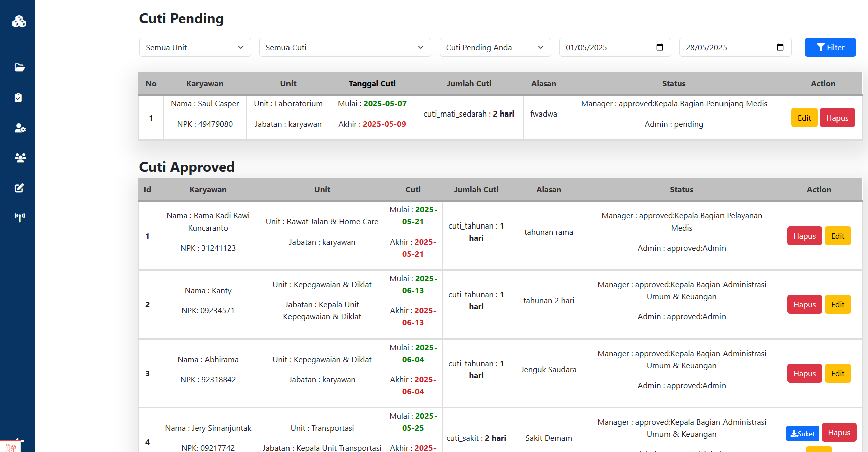Click the broadcast tower icon in sidebar

20,217
